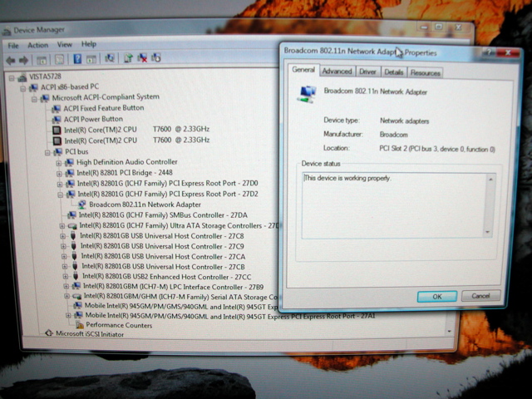Screen dimensions: 532x399
Task: Click the Uninstall device icon with red X
Action: point(142,58)
